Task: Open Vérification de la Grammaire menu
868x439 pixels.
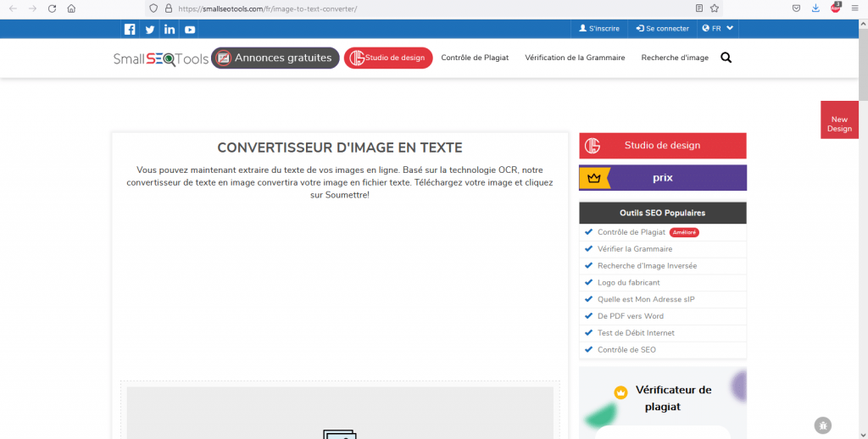Action: click(x=575, y=58)
